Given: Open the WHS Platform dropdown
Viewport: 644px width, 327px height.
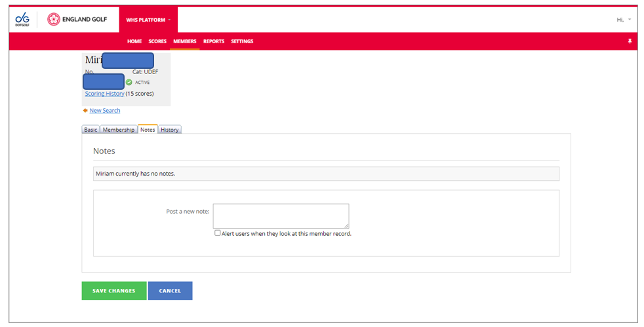Looking at the screenshot, I should click(148, 20).
